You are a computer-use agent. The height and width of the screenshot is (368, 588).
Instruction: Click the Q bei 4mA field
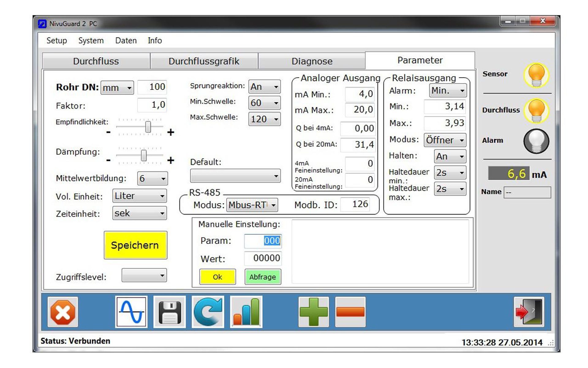tap(357, 128)
